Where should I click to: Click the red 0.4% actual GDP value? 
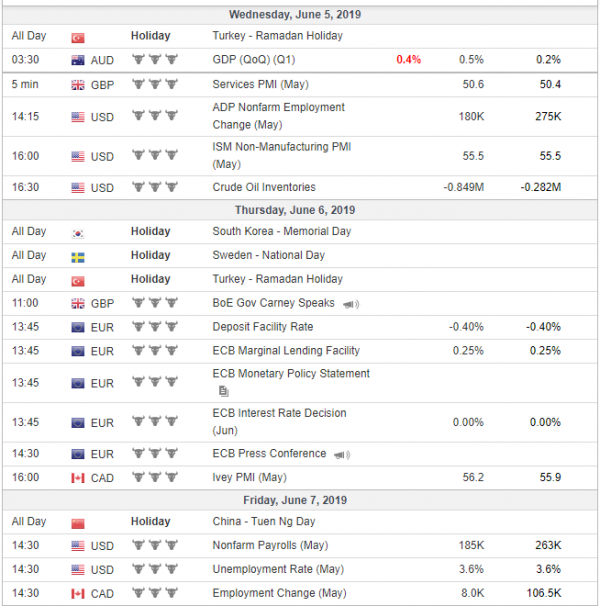[x=409, y=60]
